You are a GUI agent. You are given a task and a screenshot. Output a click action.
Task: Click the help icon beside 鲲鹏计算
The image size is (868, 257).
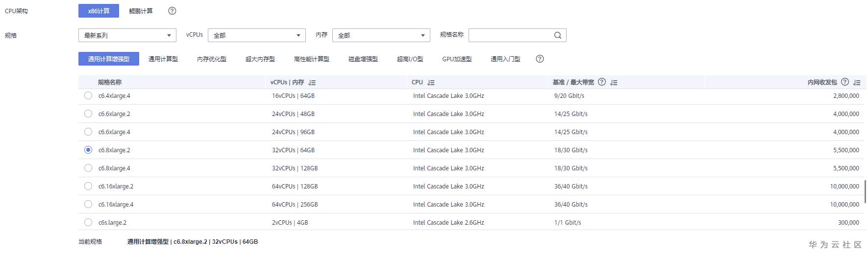(172, 11)
